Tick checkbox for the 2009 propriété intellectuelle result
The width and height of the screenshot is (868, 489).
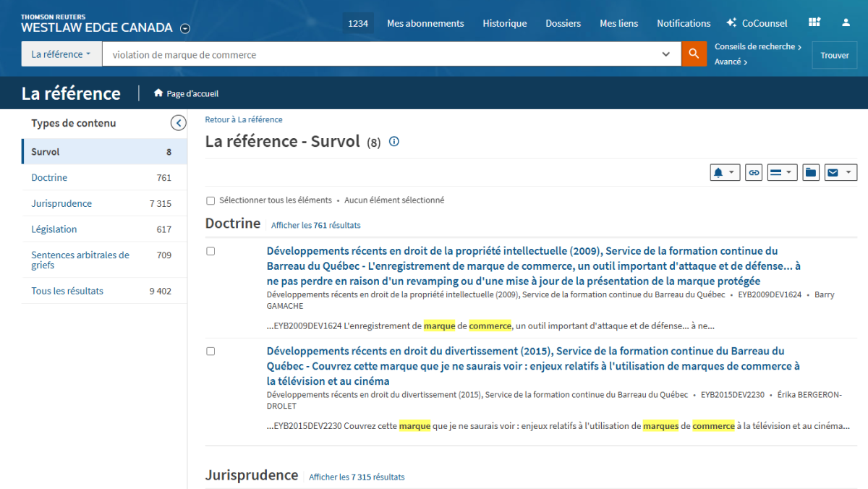coord(210,251)
